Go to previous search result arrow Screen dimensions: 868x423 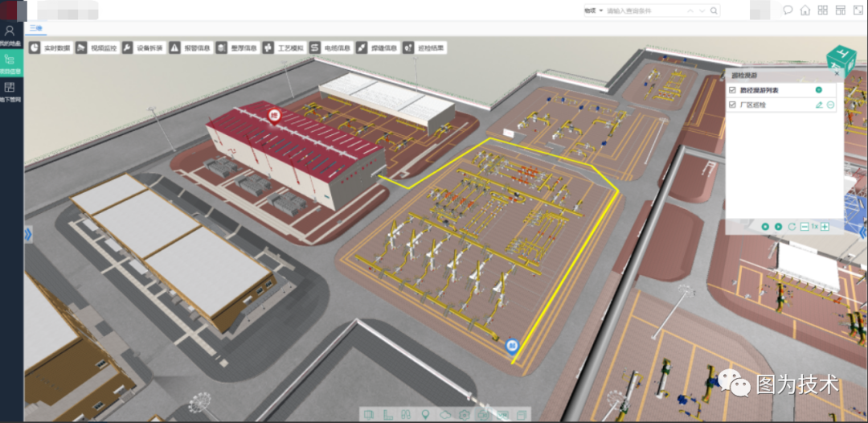tap(690, 10)
